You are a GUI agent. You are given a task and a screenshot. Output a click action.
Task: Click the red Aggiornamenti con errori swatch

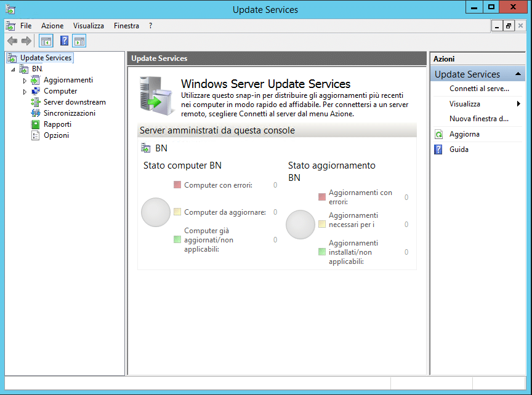click(322, 197)
